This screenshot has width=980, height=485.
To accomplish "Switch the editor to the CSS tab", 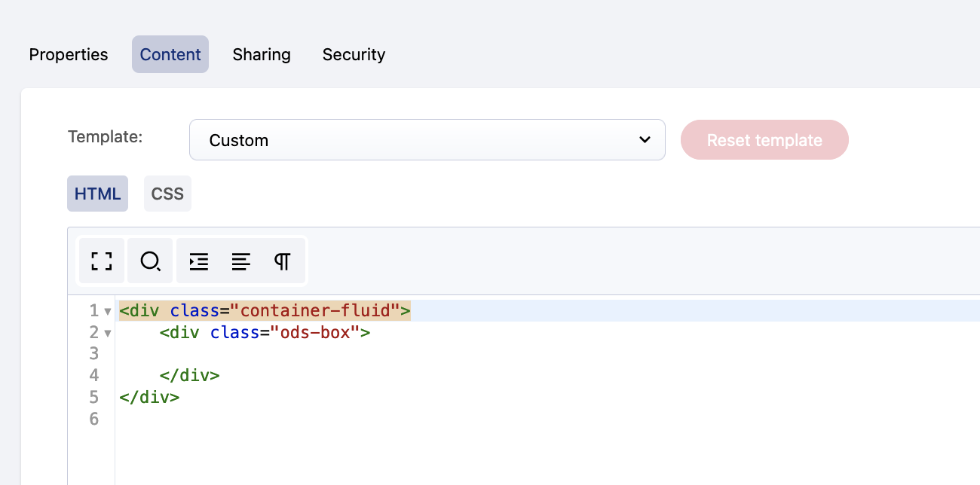I will coord(167,194).
